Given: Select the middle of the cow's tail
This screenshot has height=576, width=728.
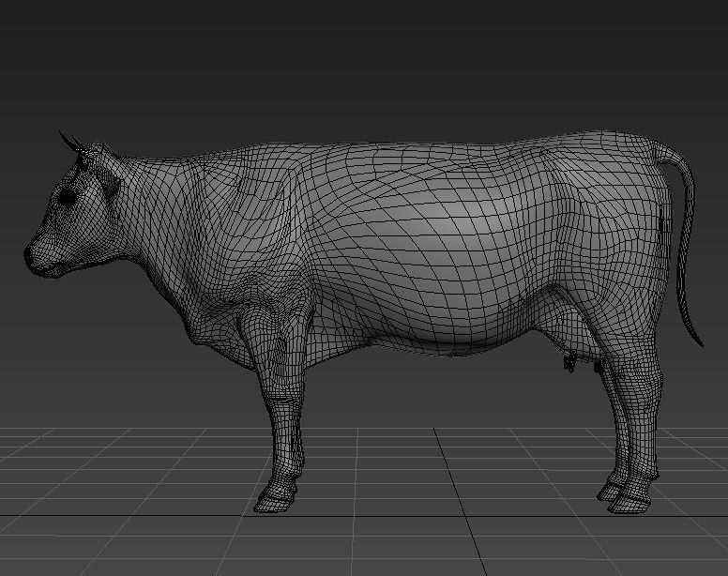Looking at the screenshot, I should (689, 244).
